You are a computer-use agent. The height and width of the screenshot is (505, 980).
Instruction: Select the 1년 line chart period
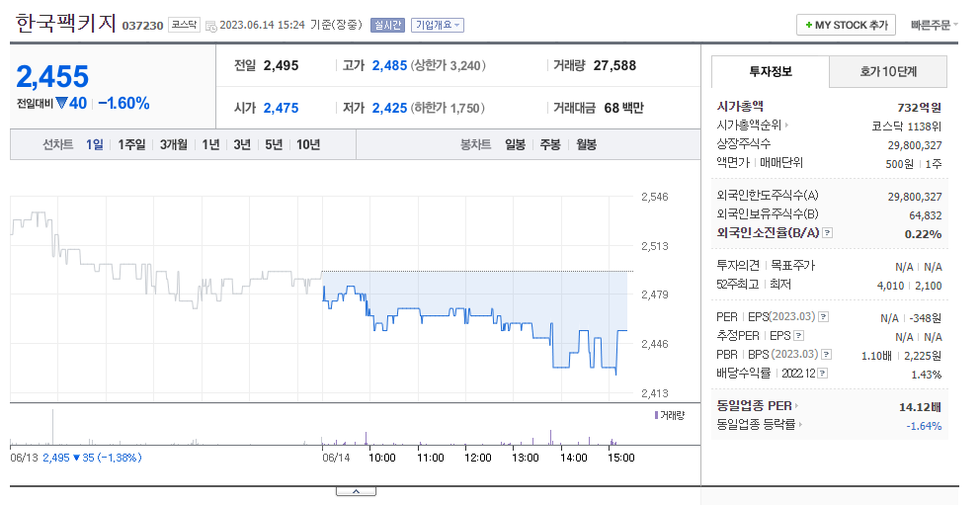(210, 144)
